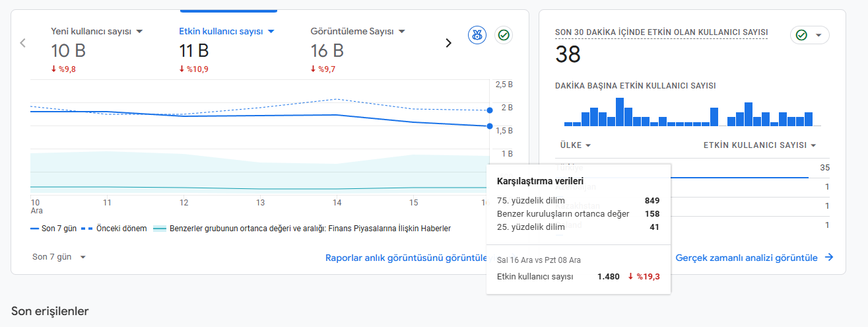Open the Görüntüleme Sayısı metric dropdown
This screenshot has width=868, height=327.
[x=358, y=31]
